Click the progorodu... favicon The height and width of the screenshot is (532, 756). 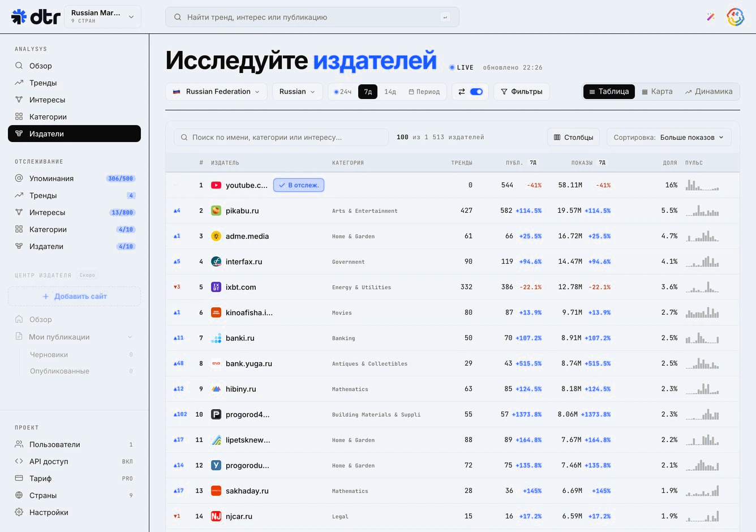[216, 465]
